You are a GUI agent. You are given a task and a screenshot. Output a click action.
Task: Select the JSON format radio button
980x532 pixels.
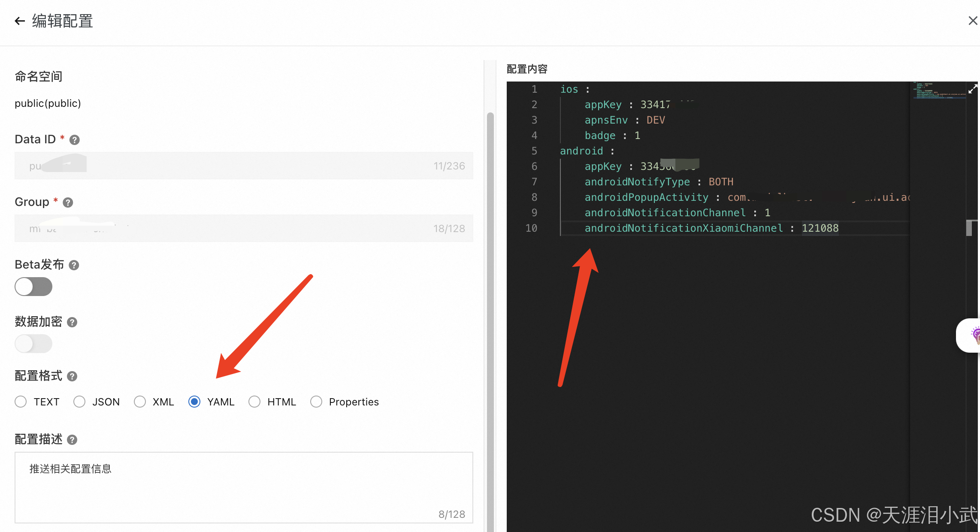pyautogui.click(x=79, y=402)
